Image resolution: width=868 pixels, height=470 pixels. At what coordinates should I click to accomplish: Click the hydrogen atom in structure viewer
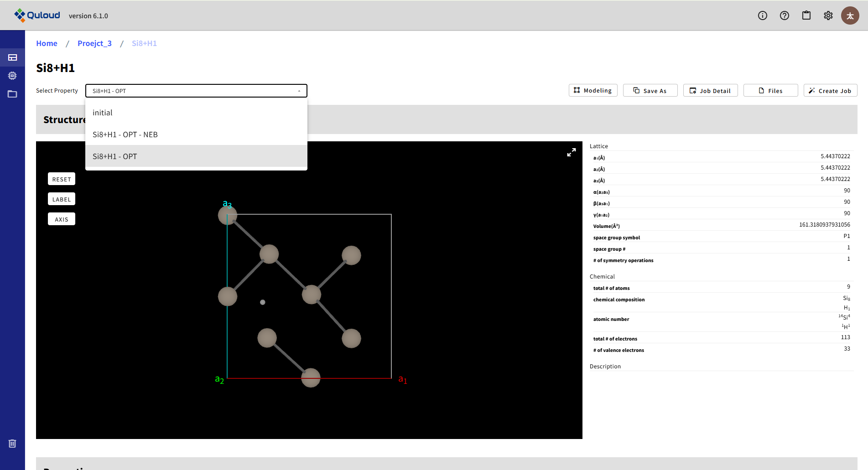[262, 302]
